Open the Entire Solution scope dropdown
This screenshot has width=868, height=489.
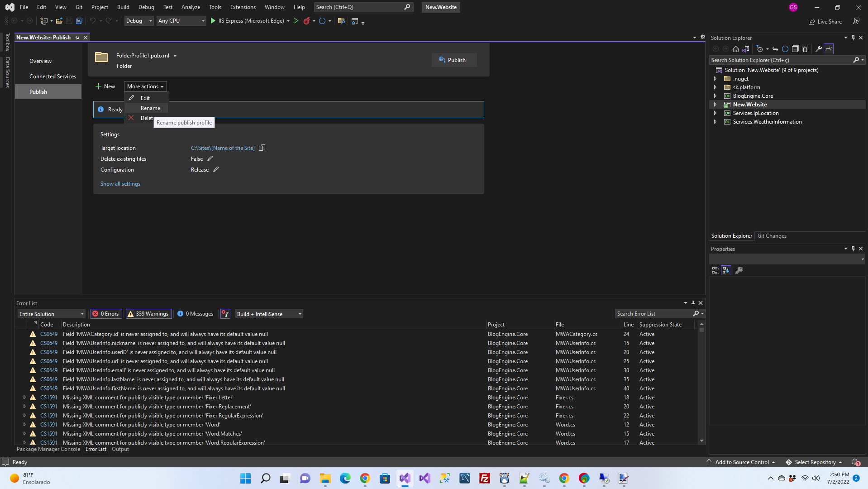(x=52, y=314)
